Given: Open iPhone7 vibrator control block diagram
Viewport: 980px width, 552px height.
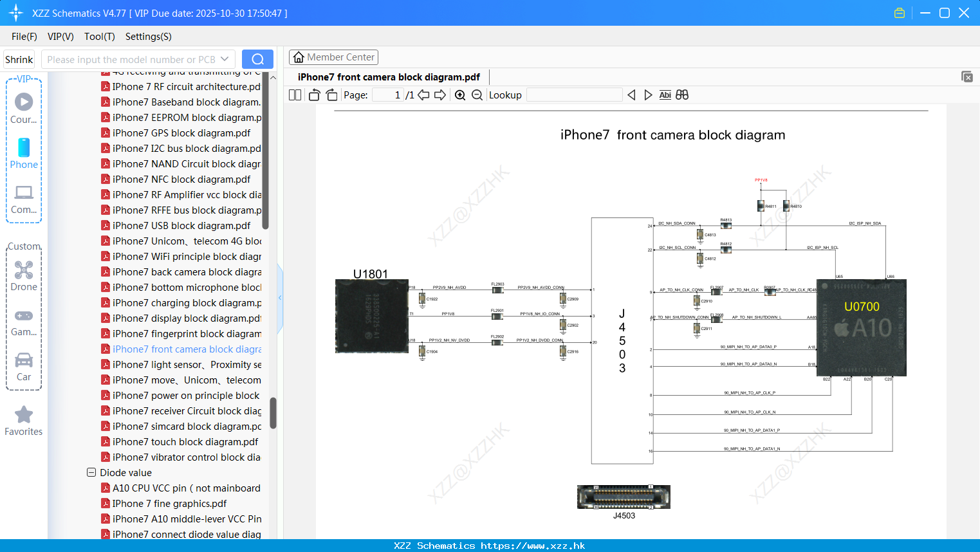Looking at the screenshot, I should click(x=181, y=457).
